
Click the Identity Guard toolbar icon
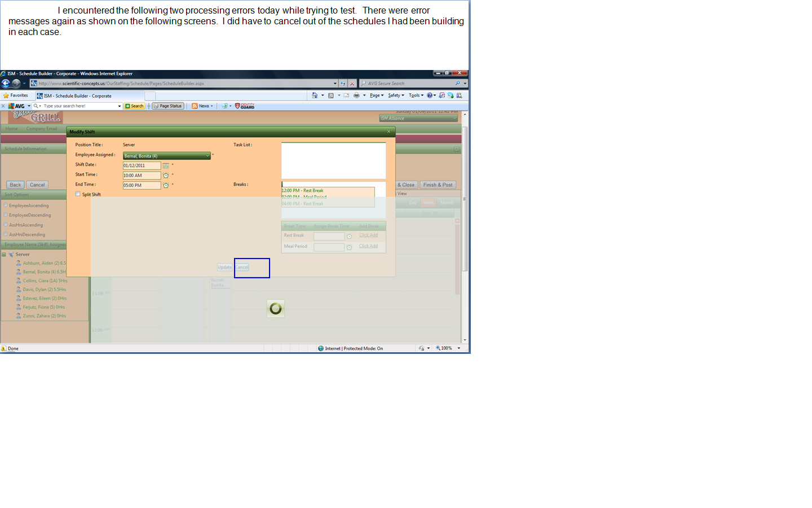tap(245, 106)
